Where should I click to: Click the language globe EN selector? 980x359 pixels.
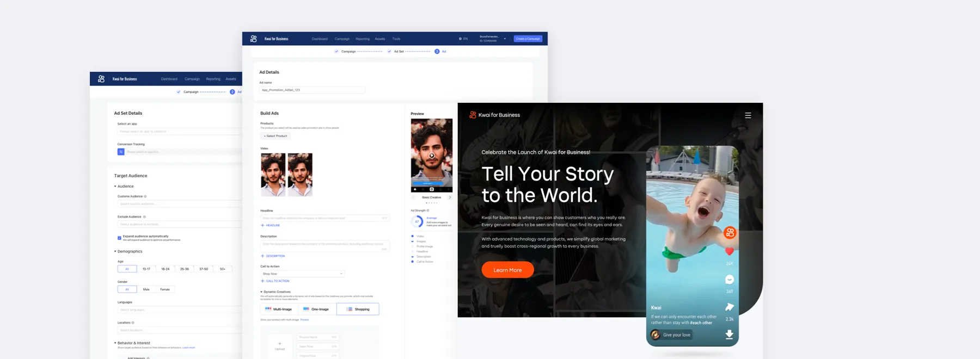(x=463, y=39)
